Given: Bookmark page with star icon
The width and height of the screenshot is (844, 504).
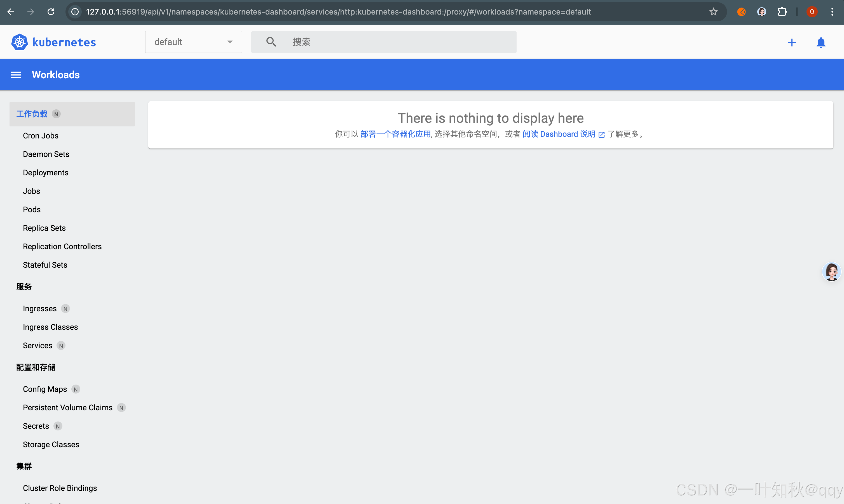Looking at the screenshot, I should coord(713,12).
